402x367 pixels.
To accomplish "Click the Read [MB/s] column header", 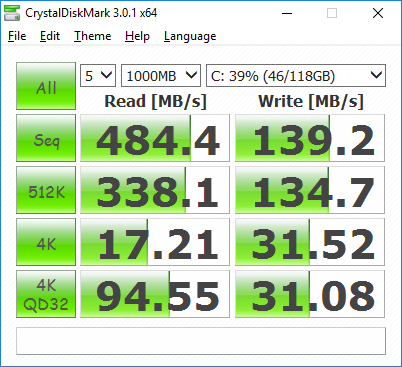I will (x=155, y=101).
